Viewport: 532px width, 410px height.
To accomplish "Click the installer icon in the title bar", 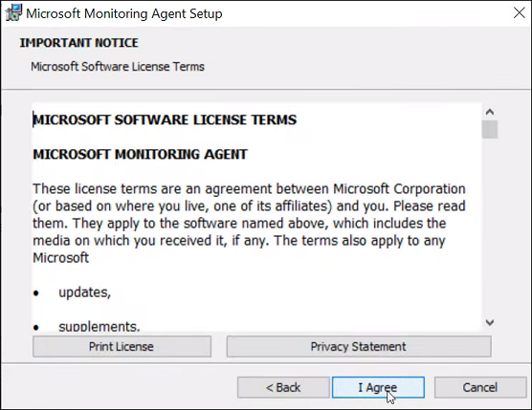I will click(x=13, y=13).
